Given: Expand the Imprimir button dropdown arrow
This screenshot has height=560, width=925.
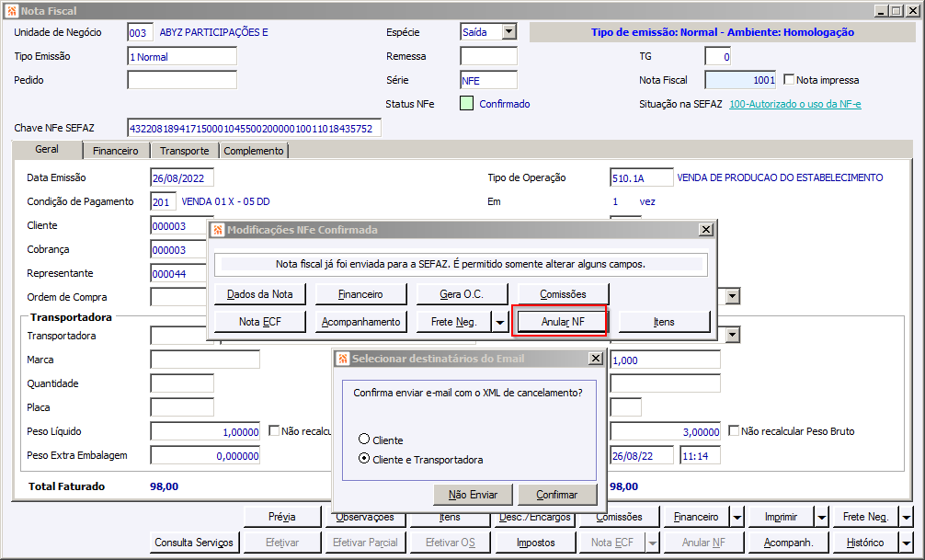Looking at the screenshot, I should click(822, 517).
